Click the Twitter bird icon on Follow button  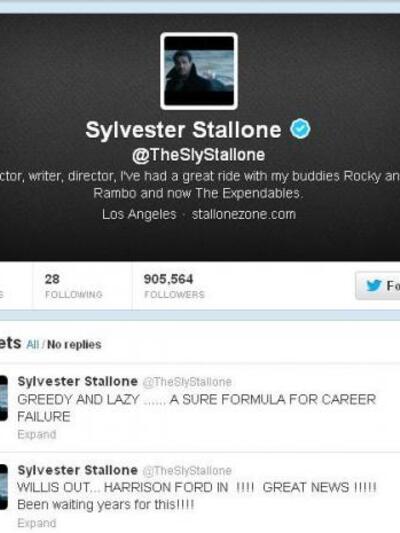[x=374, y=285]
